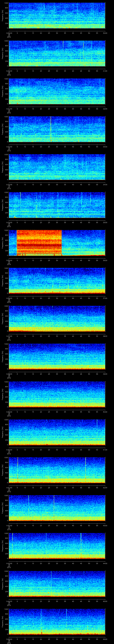
Task: Click the 9:34:00 start time label
Action: [9, 223]
